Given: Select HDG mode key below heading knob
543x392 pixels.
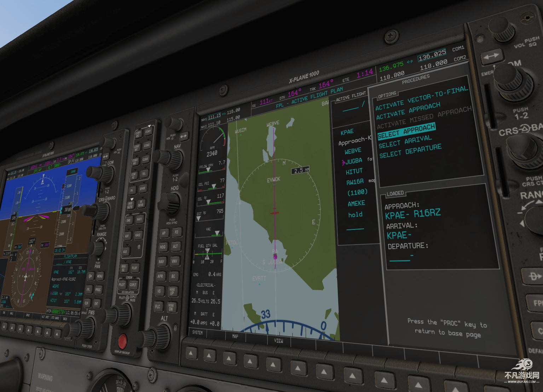Looking at the screenshot, I should coord(163,247).
